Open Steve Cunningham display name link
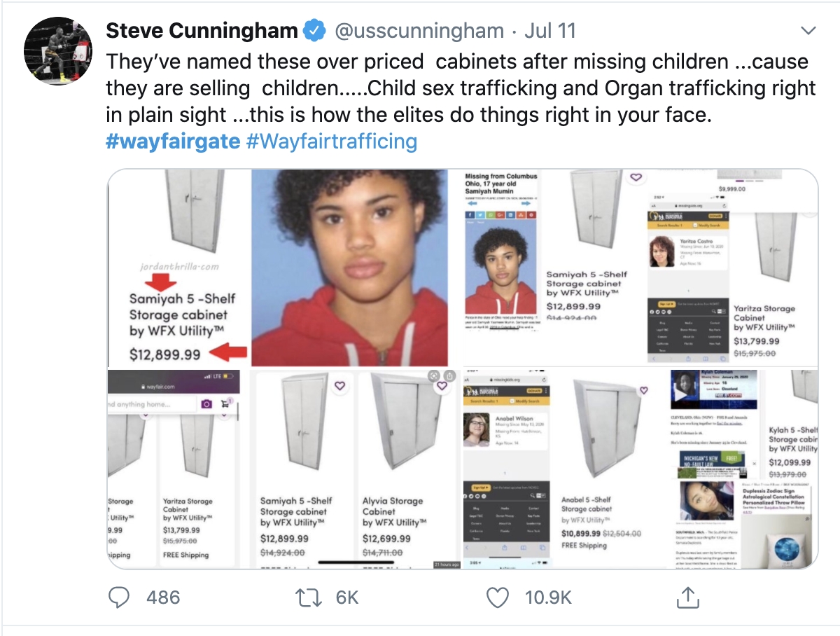The height and width of the screenshot is (636, 840). click(203, 31)
